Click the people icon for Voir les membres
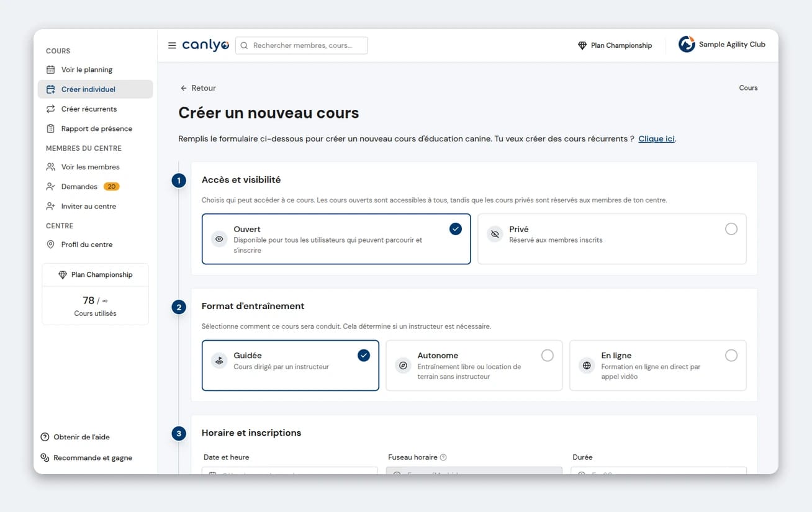The image size is (812, 512). pos(51,167)
